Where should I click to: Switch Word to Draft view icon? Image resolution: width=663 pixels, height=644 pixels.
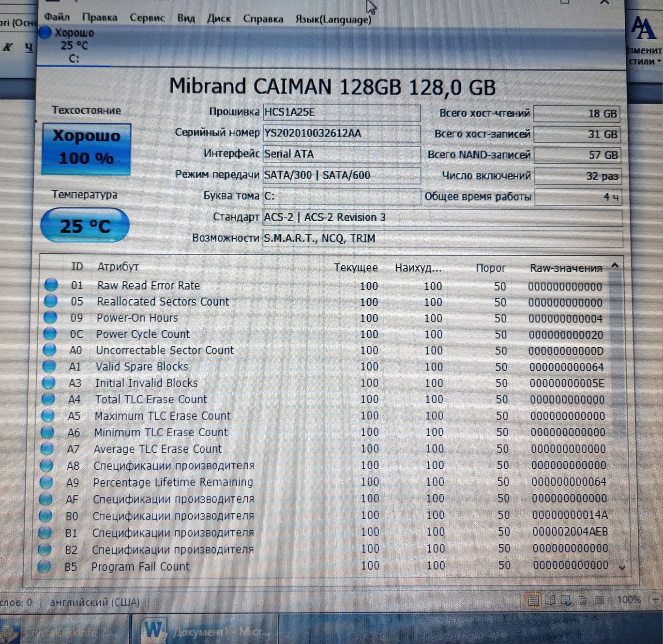600,600
